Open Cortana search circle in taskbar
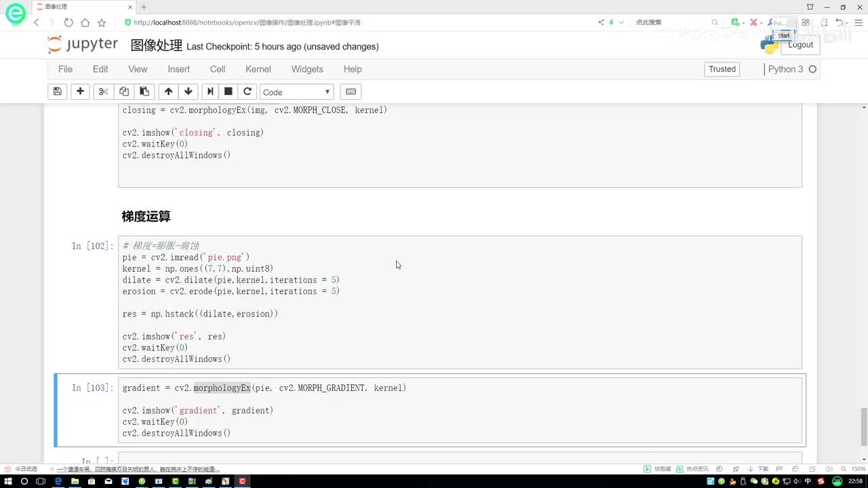Viewport: 868px width, 488px height. coord(24,481)
